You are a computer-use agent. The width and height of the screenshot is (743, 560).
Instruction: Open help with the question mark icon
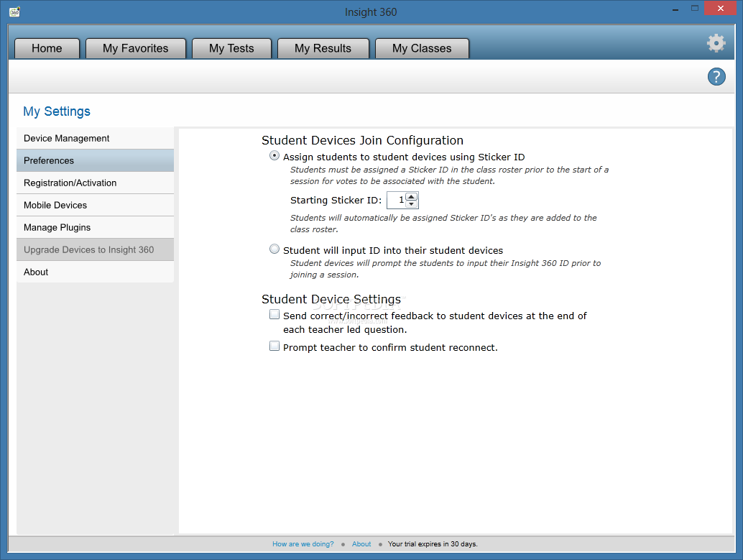pyautogui.click(x=716, y=76)
